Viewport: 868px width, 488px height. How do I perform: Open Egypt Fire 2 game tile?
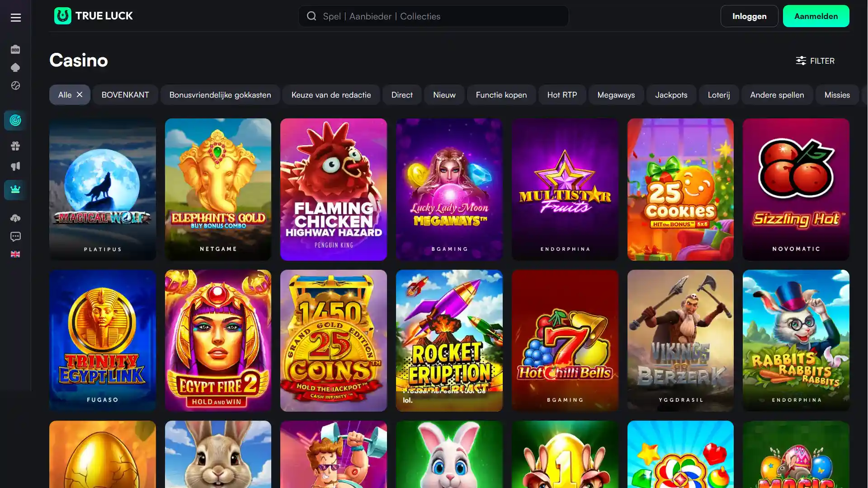(218, 341)
